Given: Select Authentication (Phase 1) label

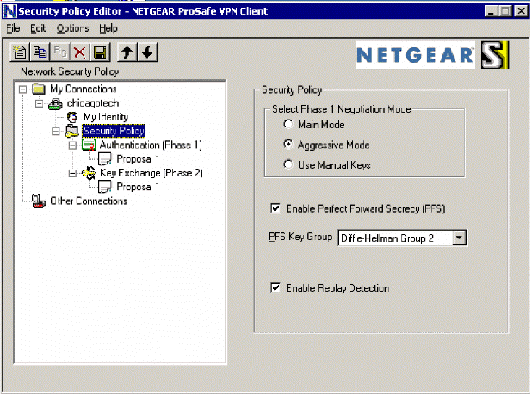Looking at the screenshot, I should click(x=151, y=145).
